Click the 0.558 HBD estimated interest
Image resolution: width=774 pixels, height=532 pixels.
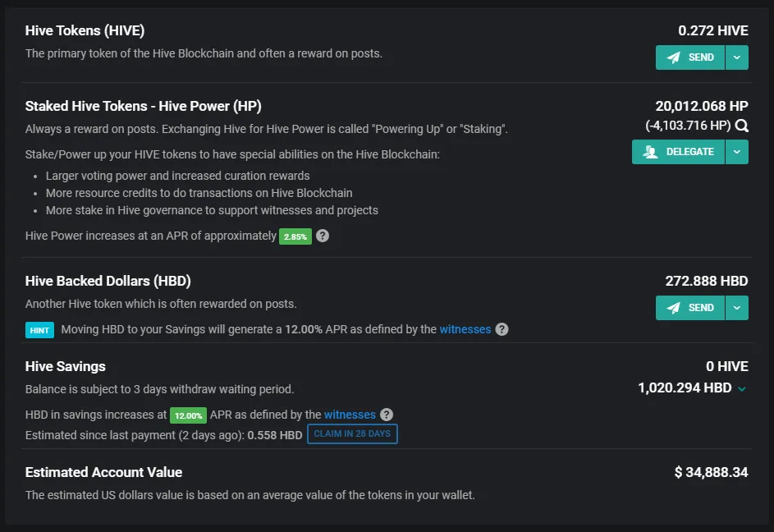point(274,435)
